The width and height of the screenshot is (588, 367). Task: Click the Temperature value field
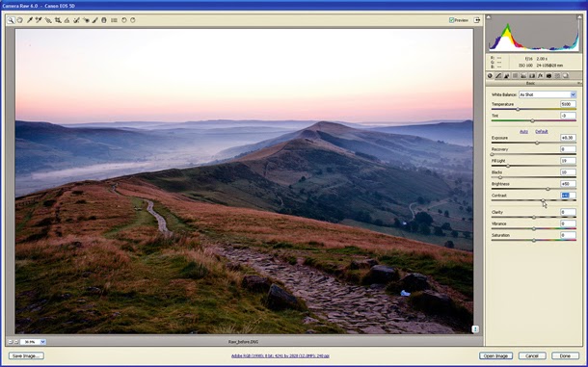point(568,104)
